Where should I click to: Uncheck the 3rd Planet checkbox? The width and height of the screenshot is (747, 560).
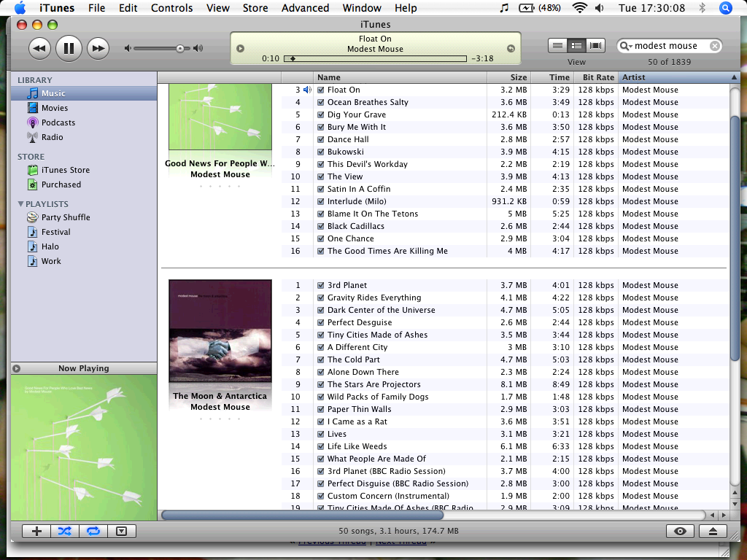pos(321,285)
